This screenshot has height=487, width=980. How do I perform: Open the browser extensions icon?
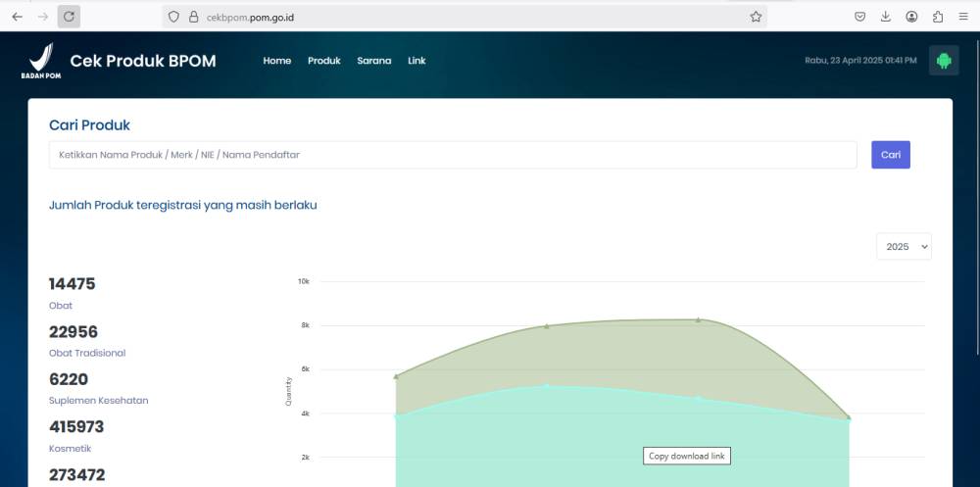click(x=938, y=17)
